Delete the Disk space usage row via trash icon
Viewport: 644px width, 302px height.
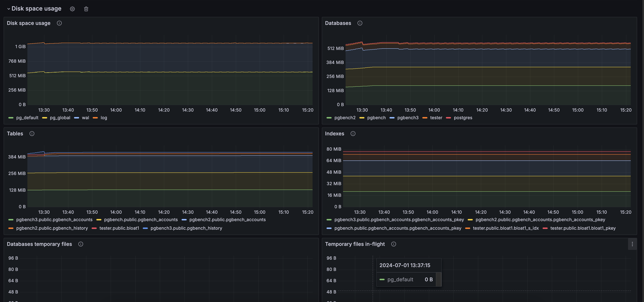86,9
